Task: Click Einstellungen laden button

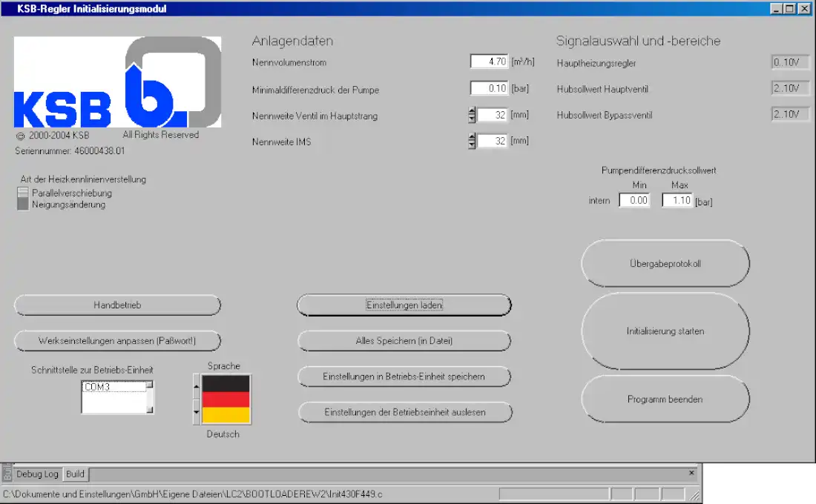Action: [404, 305]
